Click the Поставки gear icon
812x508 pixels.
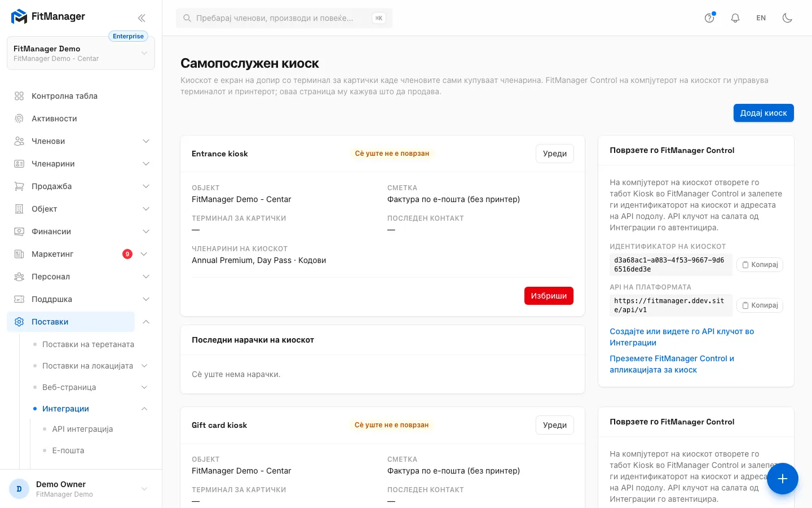[x=19, y=322]
